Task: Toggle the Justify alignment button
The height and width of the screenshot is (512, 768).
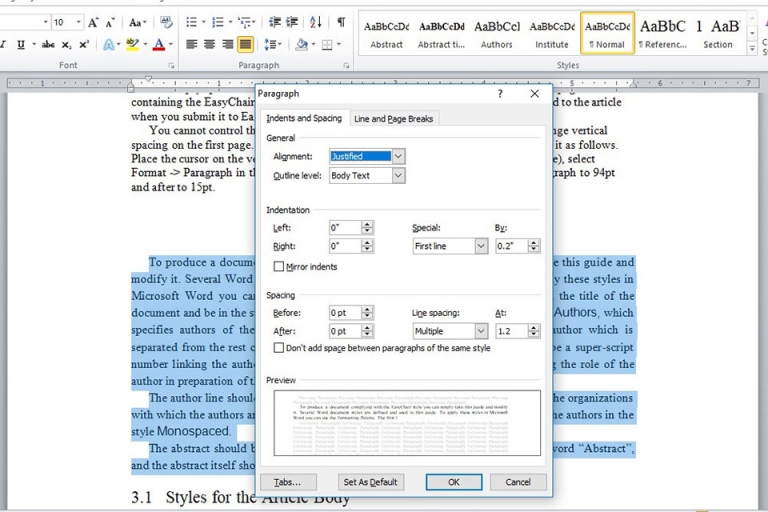Action: [245, 45]
